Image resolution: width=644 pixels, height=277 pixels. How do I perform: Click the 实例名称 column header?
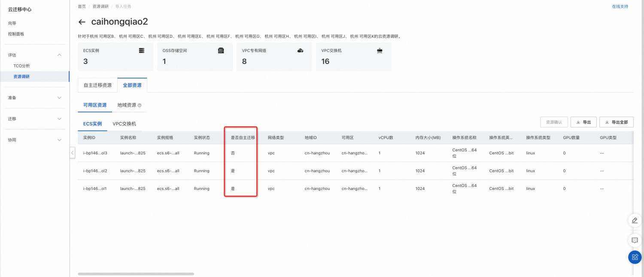128,138
